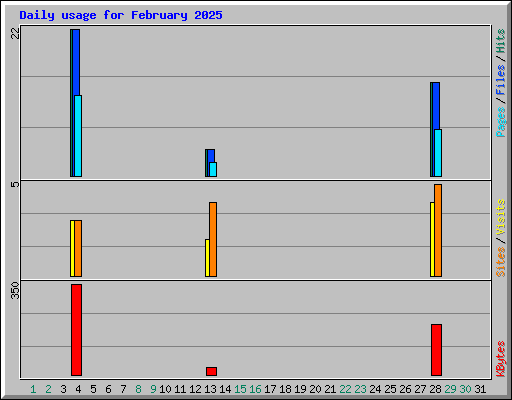Click the blue files bar for day 28
Screen dimensions: 512x400
[x=436, y=106]
